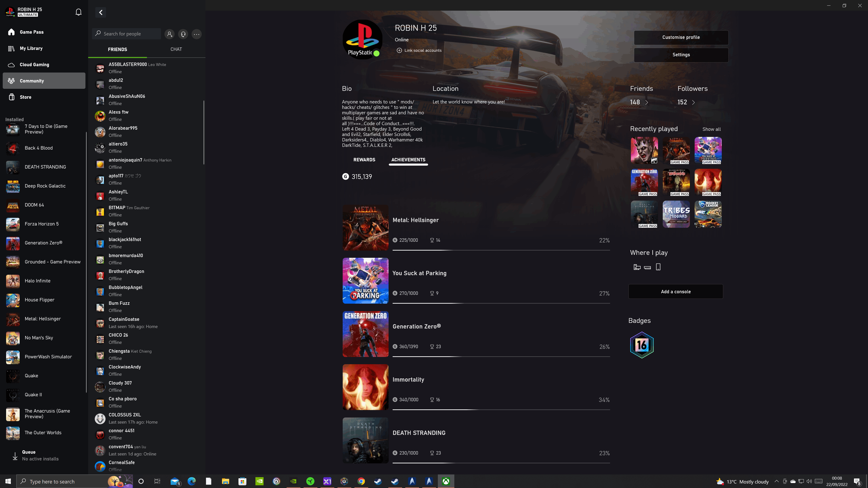Go back with the arrow button
868x488 pixels.
101,12
